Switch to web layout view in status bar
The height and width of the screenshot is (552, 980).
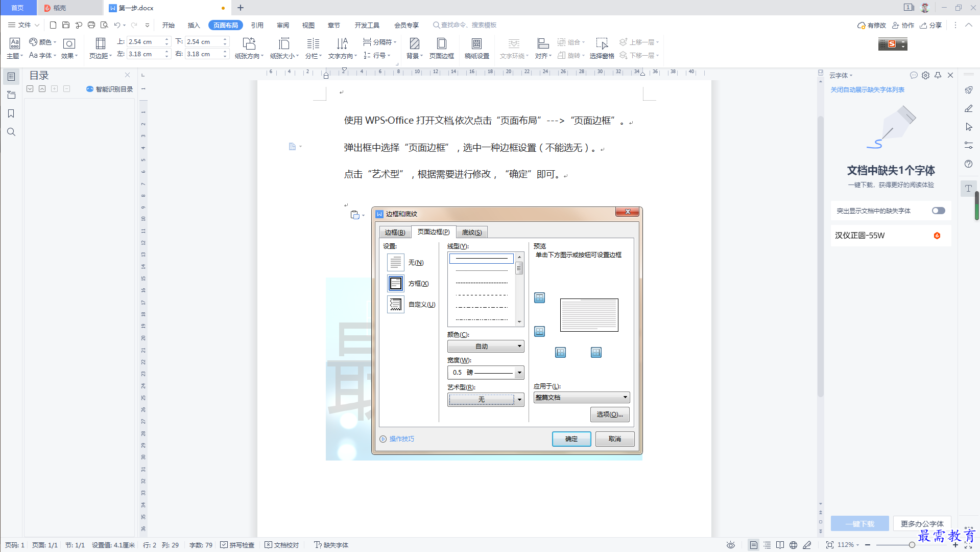coord(793,545)
